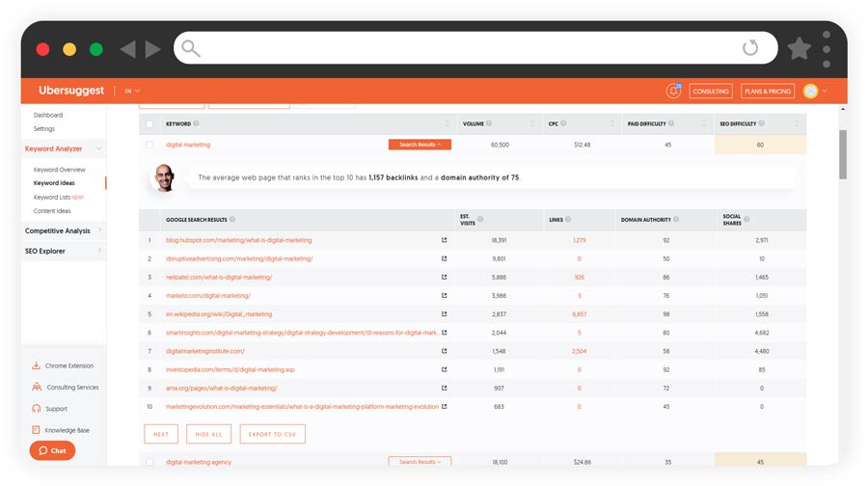Click Export to CSV button
Screen dimensions: 868x486
pyautogui.click(x=272, y=434)
